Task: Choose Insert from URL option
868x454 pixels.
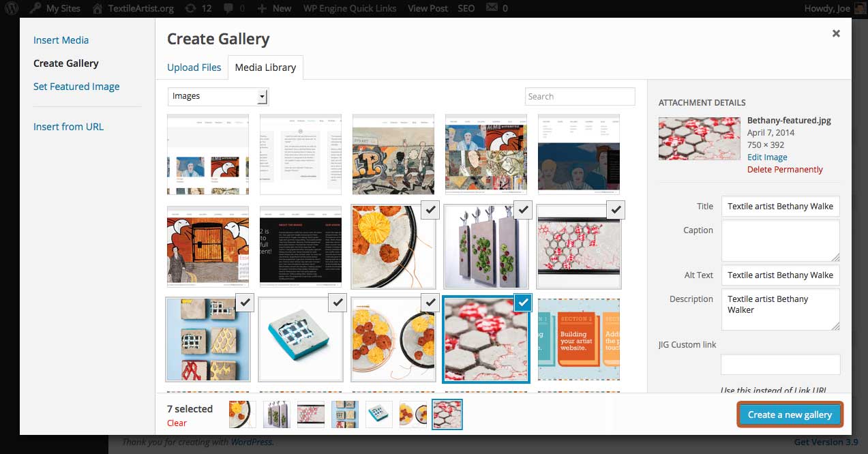Action: [x=68, y=127]
